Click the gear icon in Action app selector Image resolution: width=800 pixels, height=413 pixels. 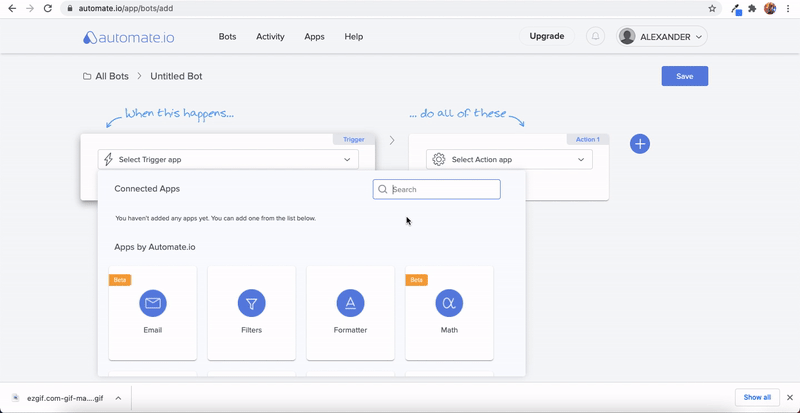(439, 159)
